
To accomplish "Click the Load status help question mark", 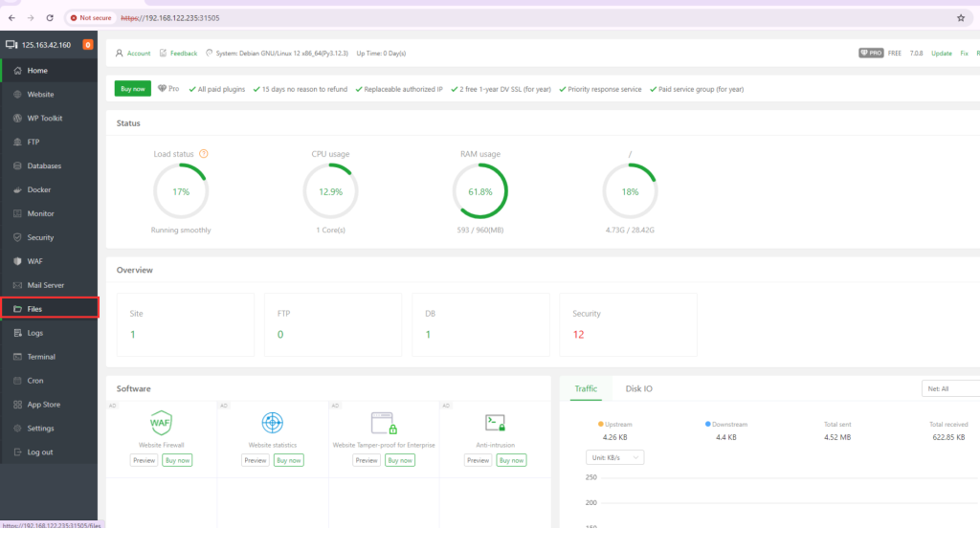I will 204,154.
